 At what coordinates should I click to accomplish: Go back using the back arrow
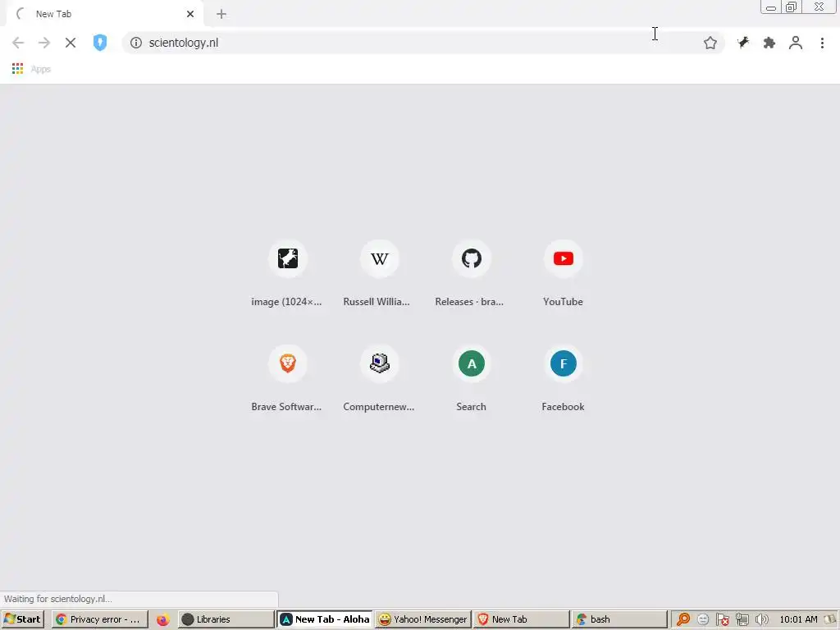click(18, 43)
